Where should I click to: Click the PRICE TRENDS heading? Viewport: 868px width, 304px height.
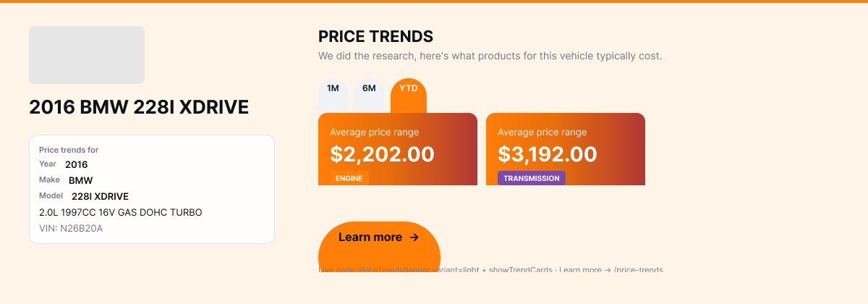375,36
